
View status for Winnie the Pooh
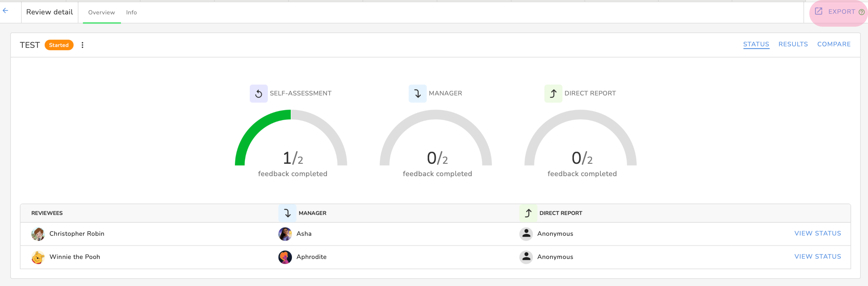point(818,256)
